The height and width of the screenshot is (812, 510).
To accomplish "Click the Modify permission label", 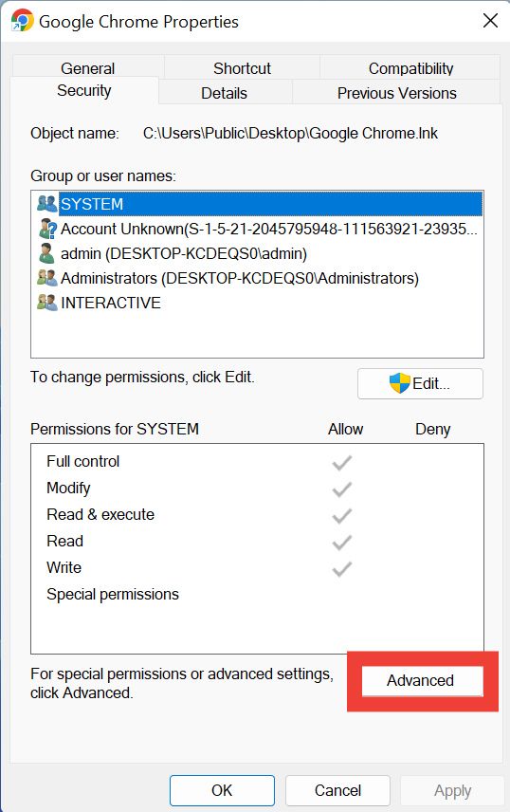I will [x=68, y=488].
